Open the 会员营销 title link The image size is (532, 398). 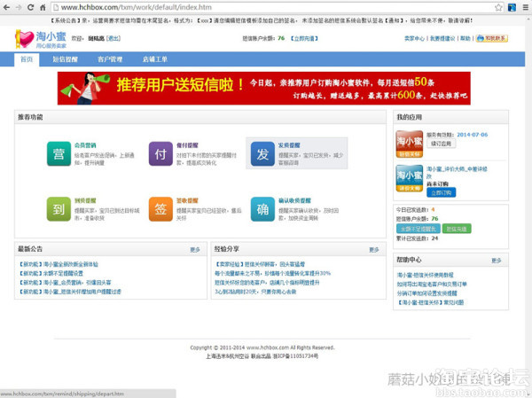[x=85, y=145]
